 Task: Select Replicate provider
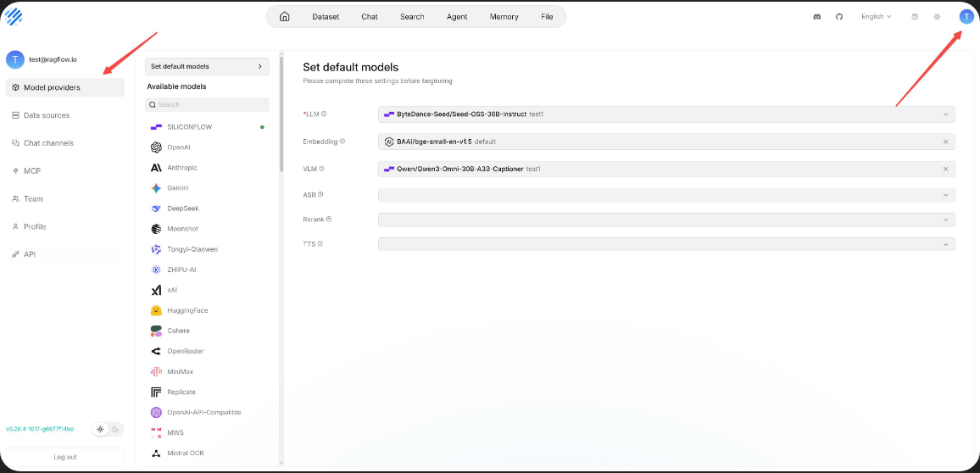pyautogui.click(x=207, y=392)
